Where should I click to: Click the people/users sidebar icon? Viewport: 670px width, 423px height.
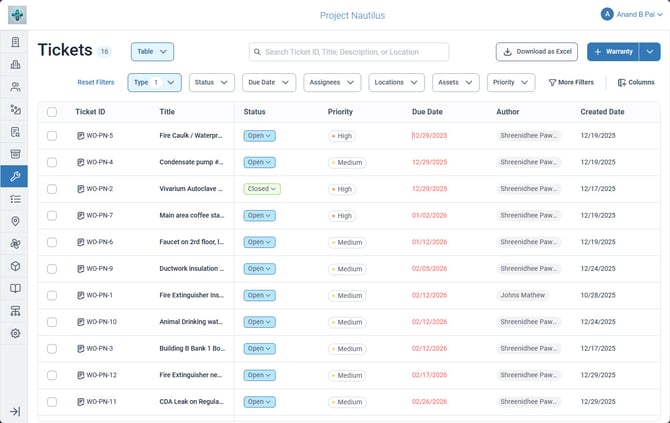coord(15,87)
